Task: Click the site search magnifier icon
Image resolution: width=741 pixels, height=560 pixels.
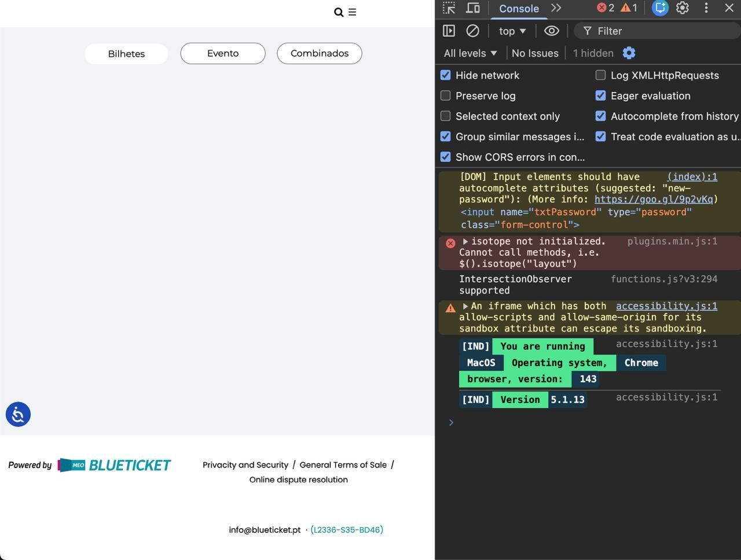Action: [339, 12]
